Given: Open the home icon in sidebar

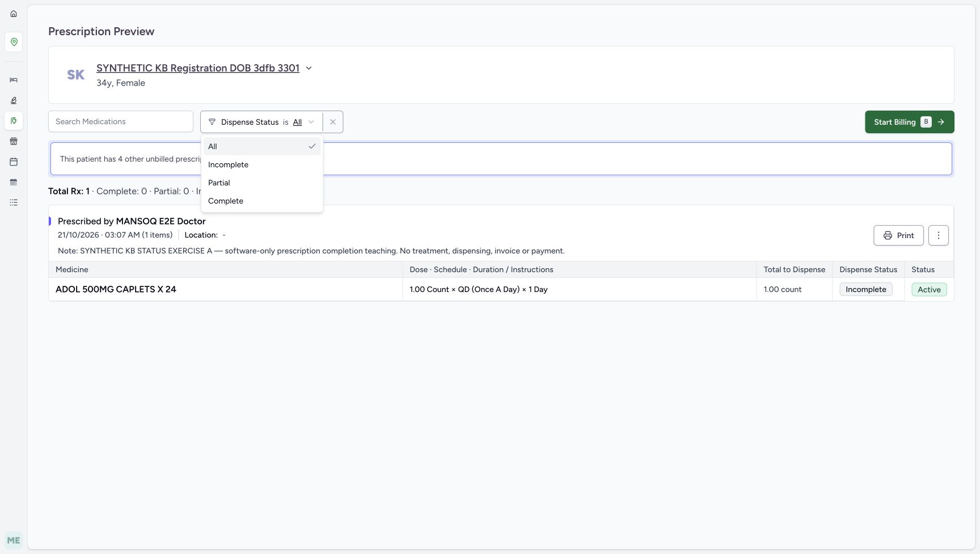Looking at the screenshot, I should point(14,14).
